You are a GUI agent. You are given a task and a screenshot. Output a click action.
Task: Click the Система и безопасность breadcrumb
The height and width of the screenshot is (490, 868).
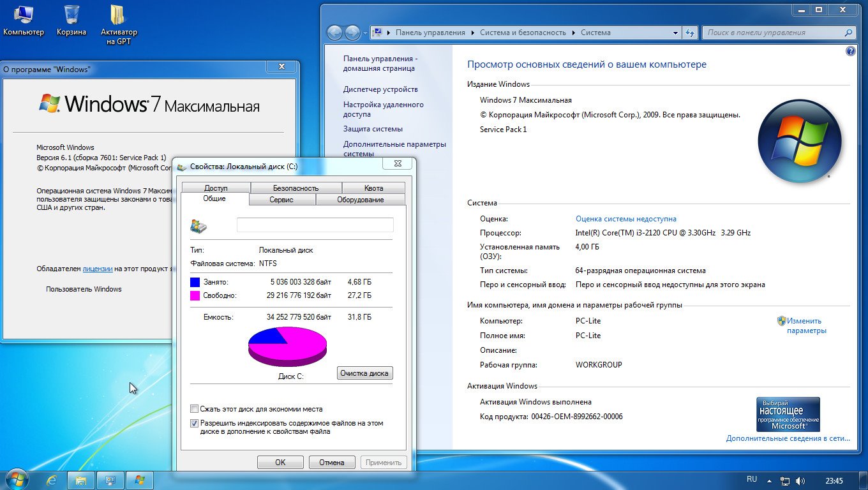point(523,33)
